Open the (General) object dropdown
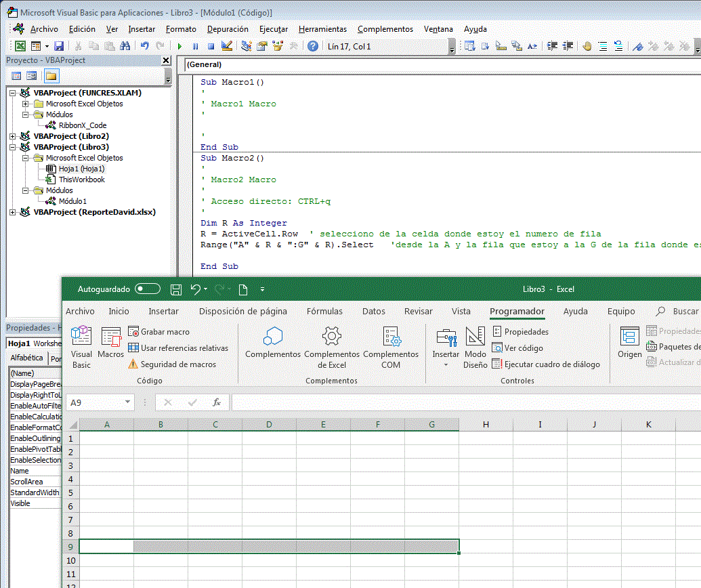 pos(442,64)
